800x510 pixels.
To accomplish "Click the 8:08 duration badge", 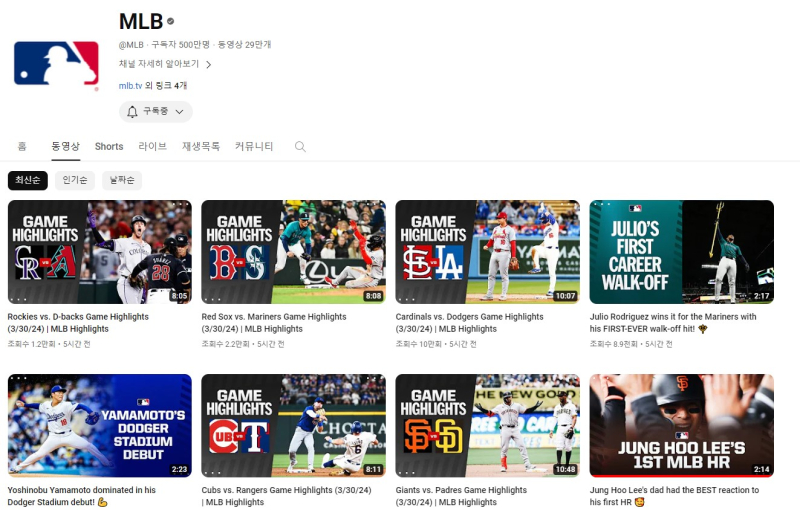I will [x=373, y=296].
